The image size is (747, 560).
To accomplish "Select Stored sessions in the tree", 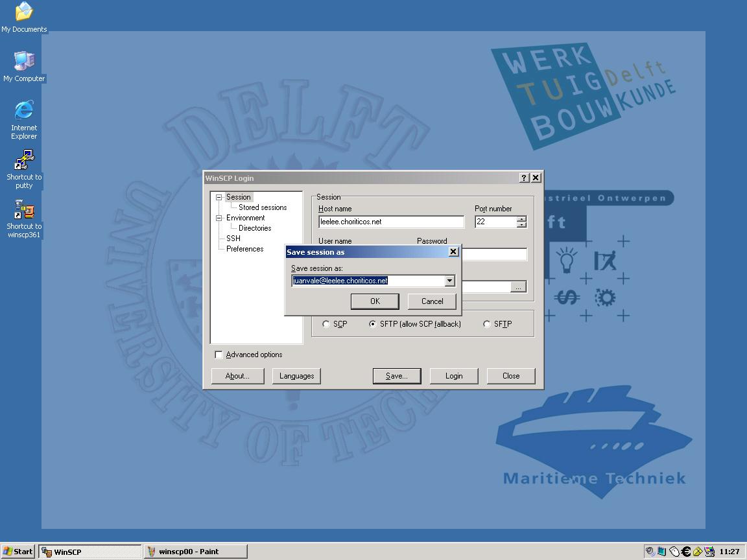I will pyautogui.click(x=263, y=207).
